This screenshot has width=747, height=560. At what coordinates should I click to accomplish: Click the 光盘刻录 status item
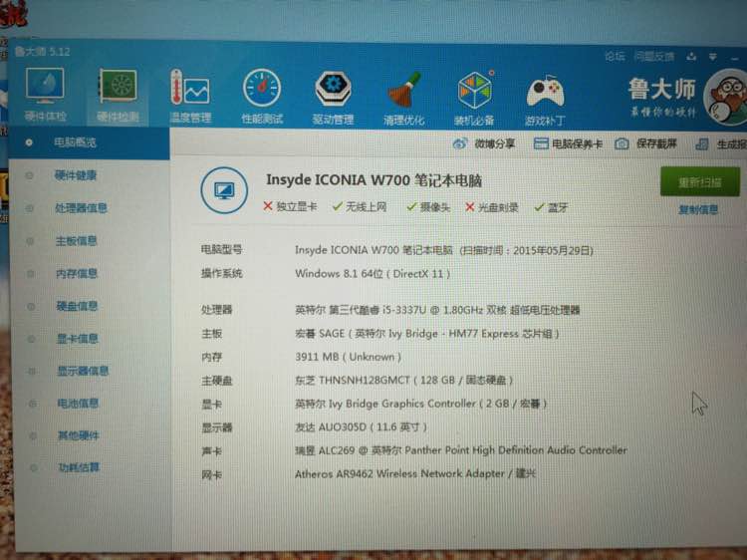pyautogui.click(x=491, y=207)
